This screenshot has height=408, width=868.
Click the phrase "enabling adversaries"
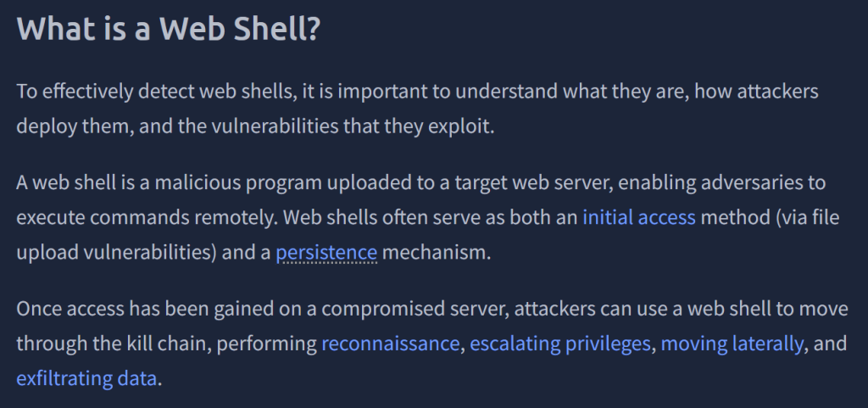(720, 183)
